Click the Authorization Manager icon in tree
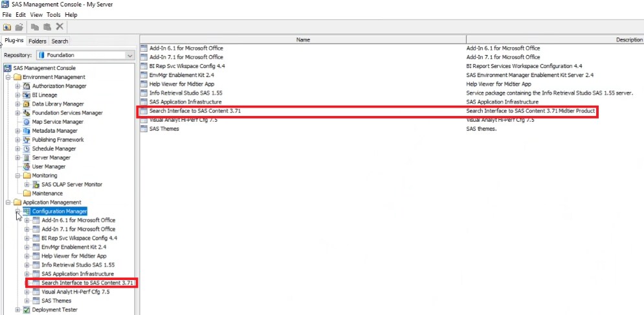644x315 pixels. [27, 86]
